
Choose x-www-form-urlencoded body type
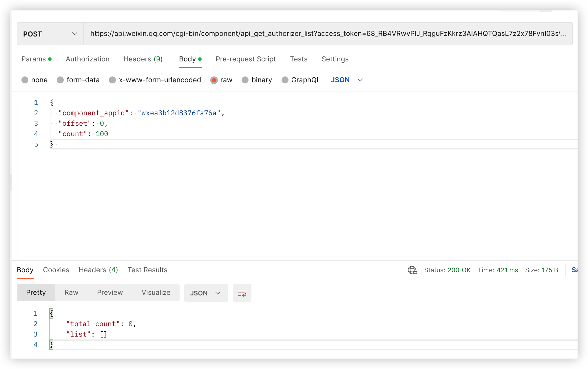(x=112, y=80)
